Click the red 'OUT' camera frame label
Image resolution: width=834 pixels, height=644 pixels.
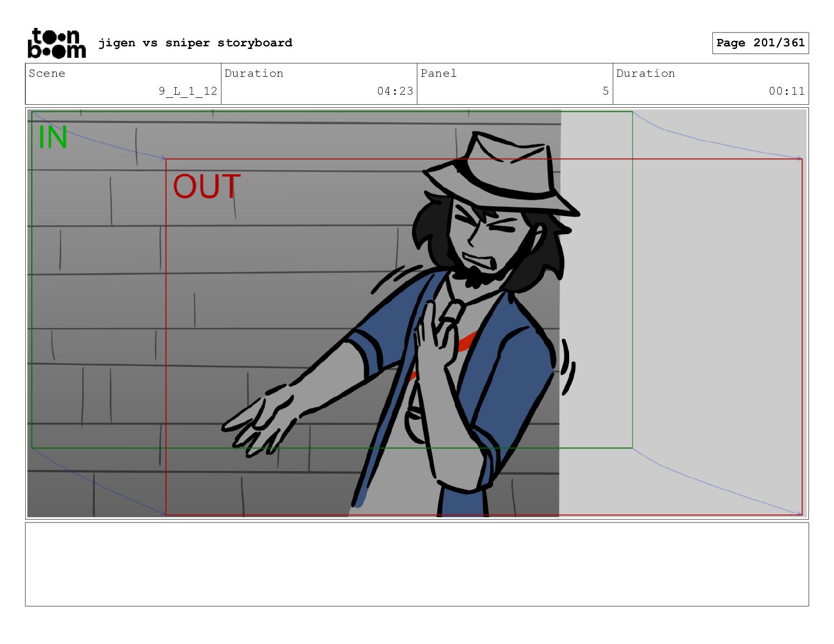coord(207,186)
